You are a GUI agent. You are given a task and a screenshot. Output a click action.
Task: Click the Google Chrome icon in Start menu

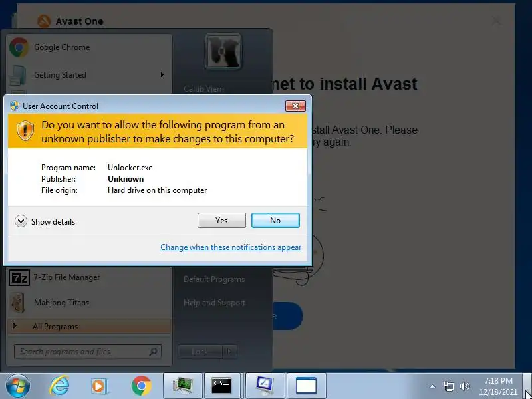[x=19, y=47]
